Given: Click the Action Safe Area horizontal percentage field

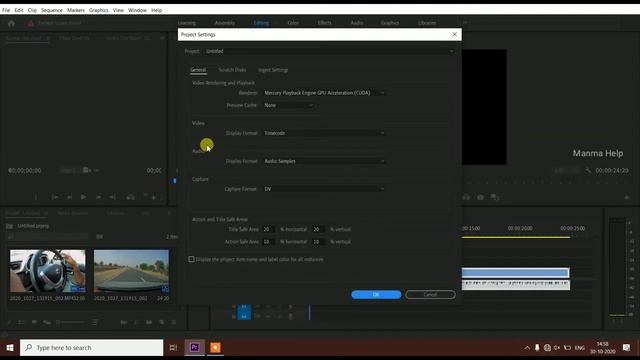Looking at the screenshot, I should (268, 242).
